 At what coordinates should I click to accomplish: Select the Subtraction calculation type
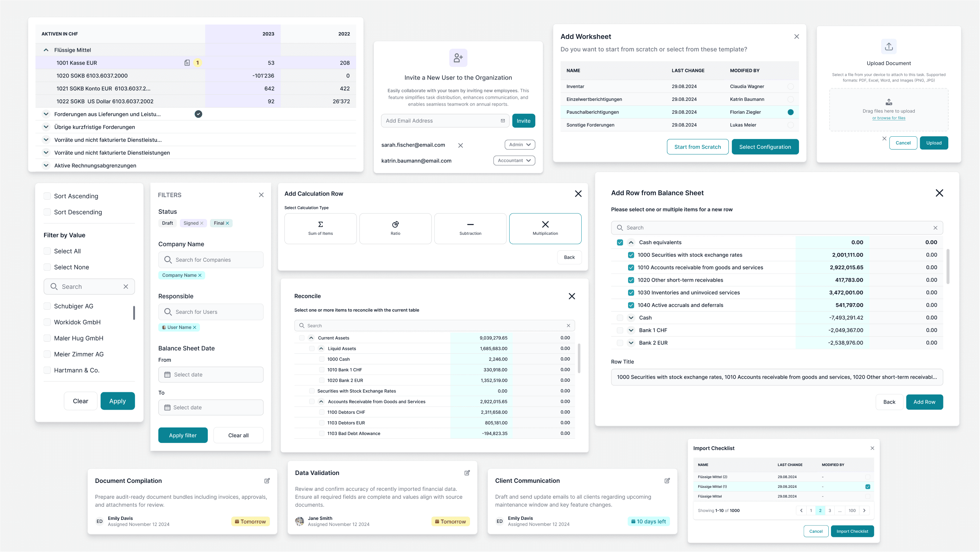(x=470, y=228)
